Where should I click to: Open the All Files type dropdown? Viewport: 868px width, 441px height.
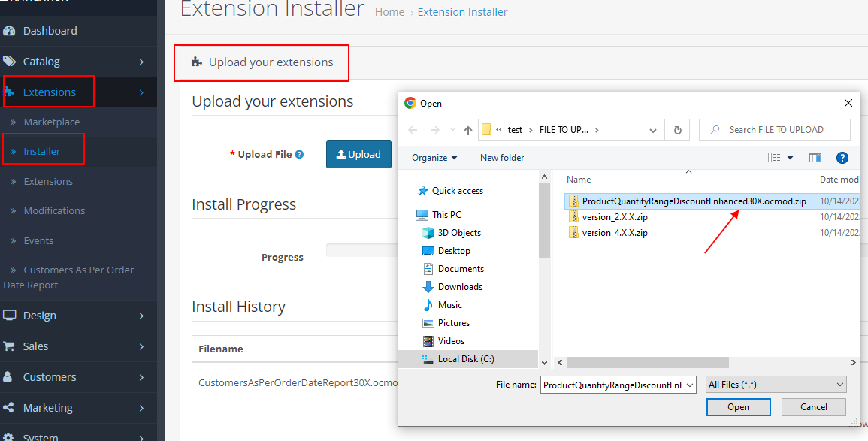click(776, 385)
